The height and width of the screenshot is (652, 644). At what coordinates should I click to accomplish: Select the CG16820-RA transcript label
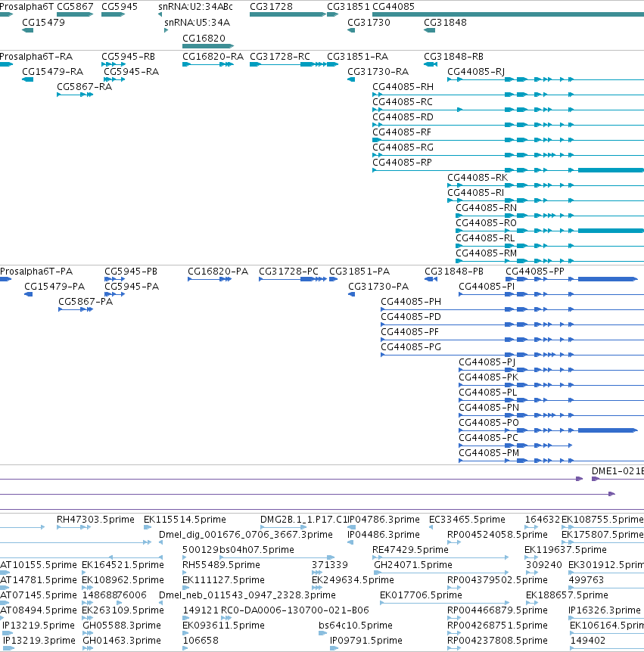213,57
